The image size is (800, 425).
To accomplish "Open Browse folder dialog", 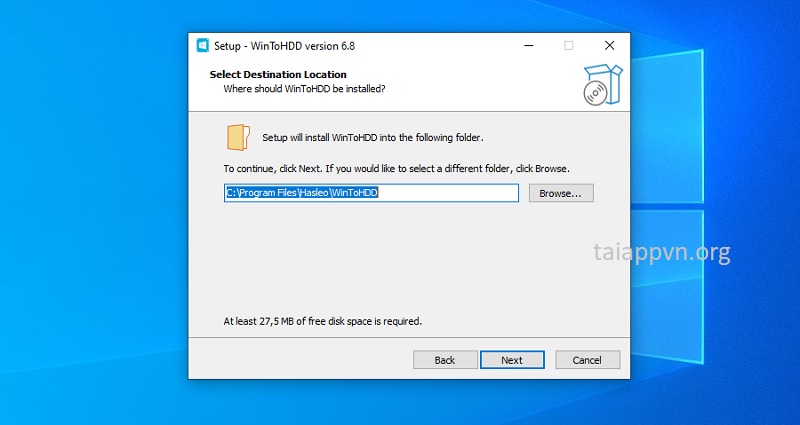I will click(561, 193).
